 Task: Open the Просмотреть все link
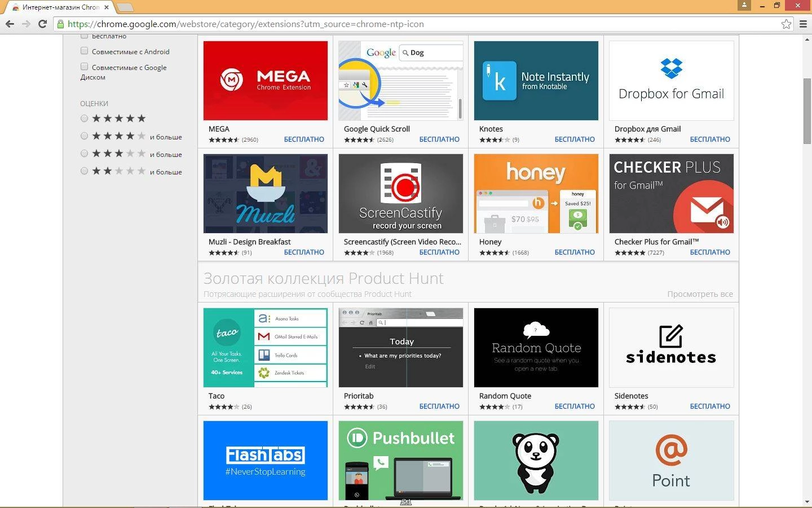coord(700,294)
